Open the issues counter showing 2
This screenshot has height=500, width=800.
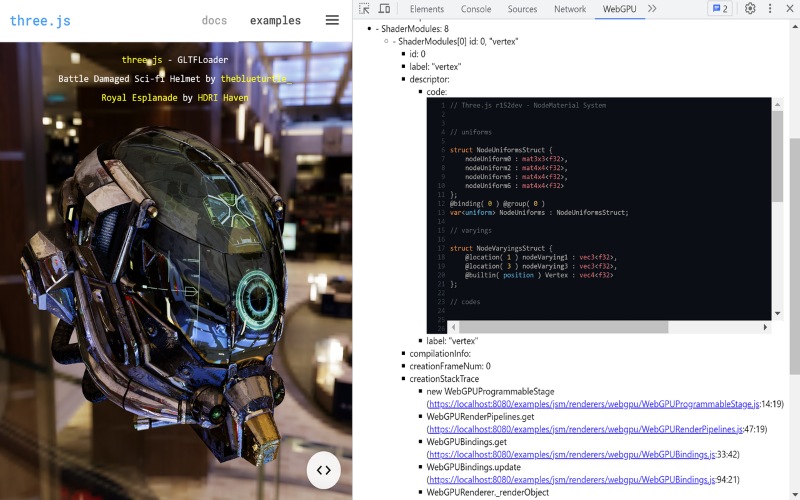click(x=720, y=9)
